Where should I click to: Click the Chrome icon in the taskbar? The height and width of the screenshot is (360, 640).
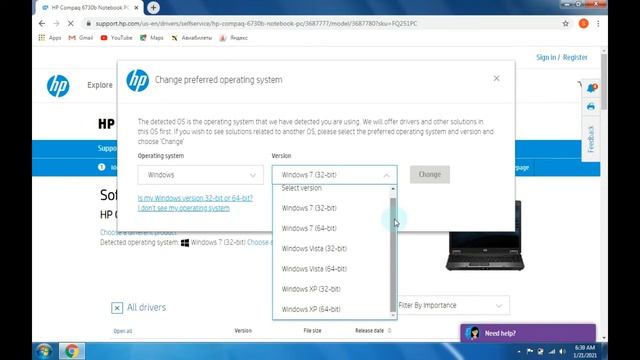click(72, 351)
